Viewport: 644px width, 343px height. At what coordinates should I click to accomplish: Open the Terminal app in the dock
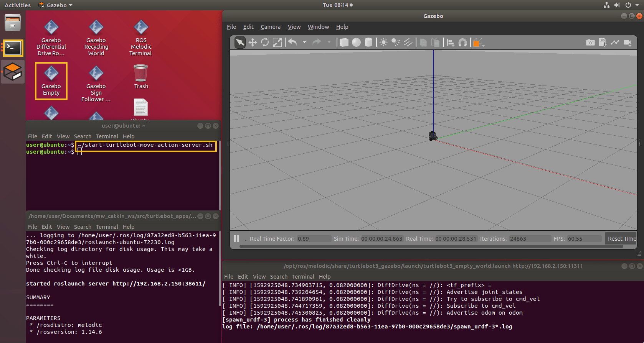click(x=13, y=48)
